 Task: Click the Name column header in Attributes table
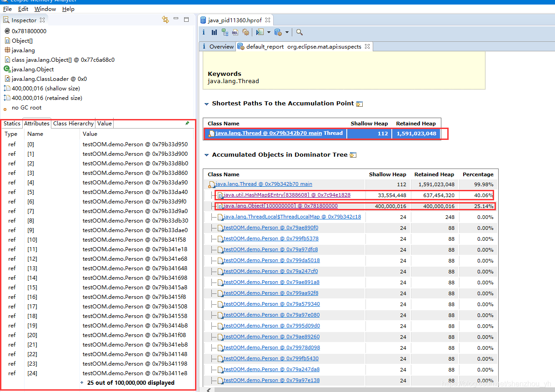tap(35, 134)
